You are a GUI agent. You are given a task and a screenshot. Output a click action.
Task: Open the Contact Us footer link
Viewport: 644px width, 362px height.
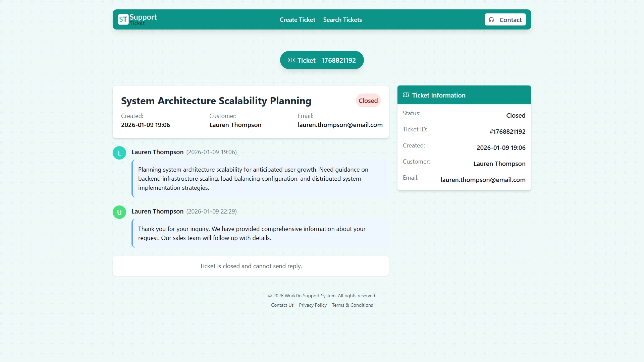pyautogui.click(x=282, y=305)
